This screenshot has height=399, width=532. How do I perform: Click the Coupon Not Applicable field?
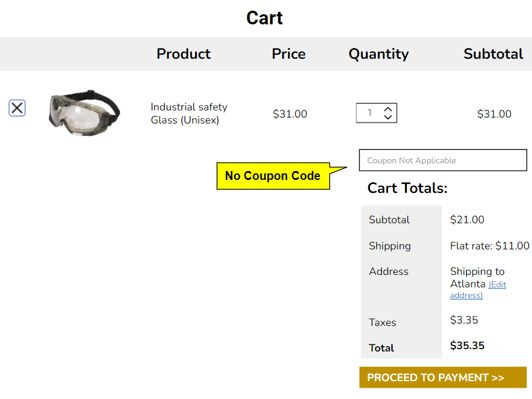point(442,160)
